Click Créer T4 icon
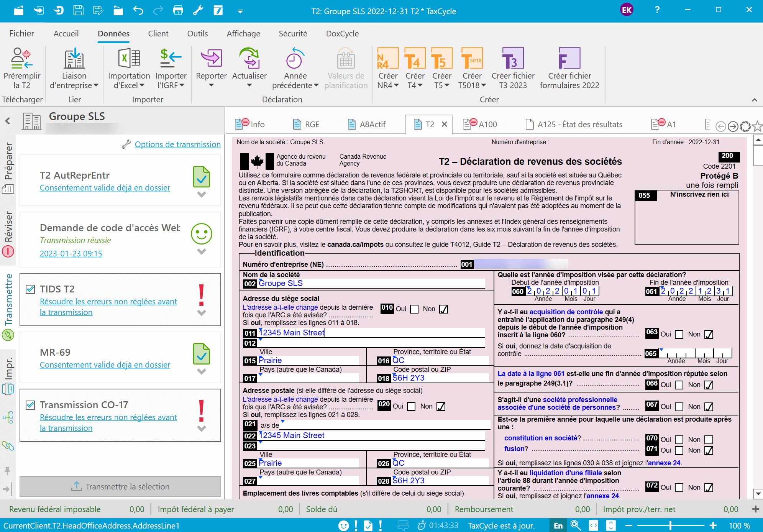 tap(415, 58)
